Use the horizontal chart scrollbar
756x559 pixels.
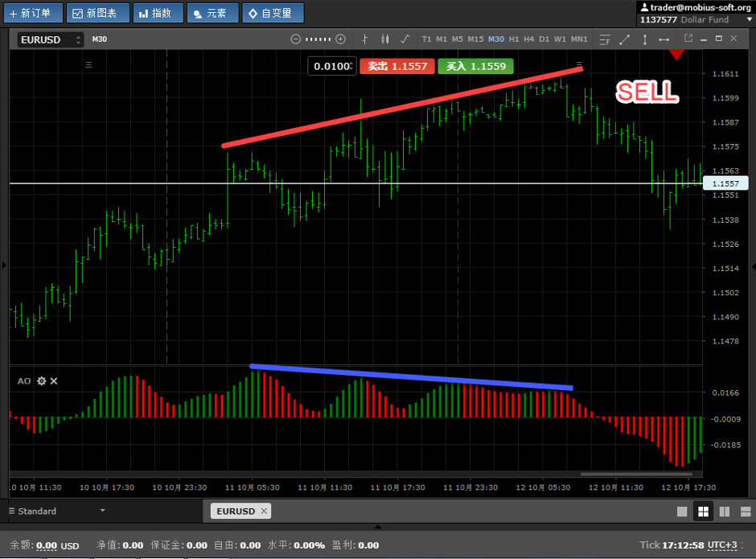(636, 474)
